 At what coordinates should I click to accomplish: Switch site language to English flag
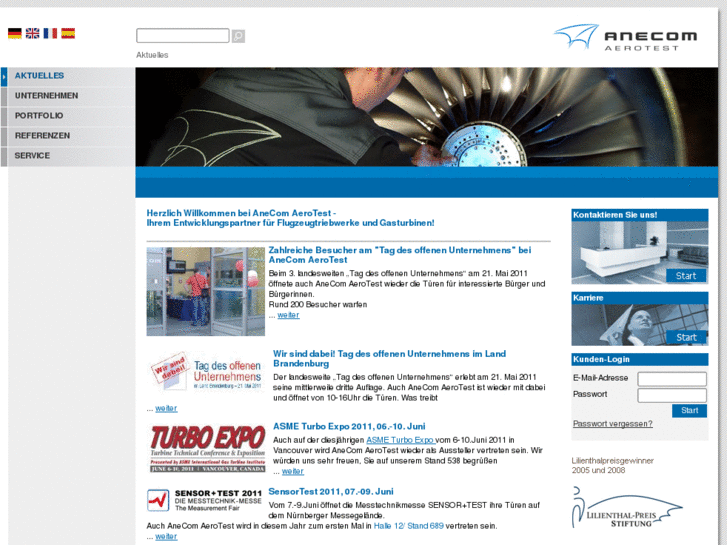32,33
